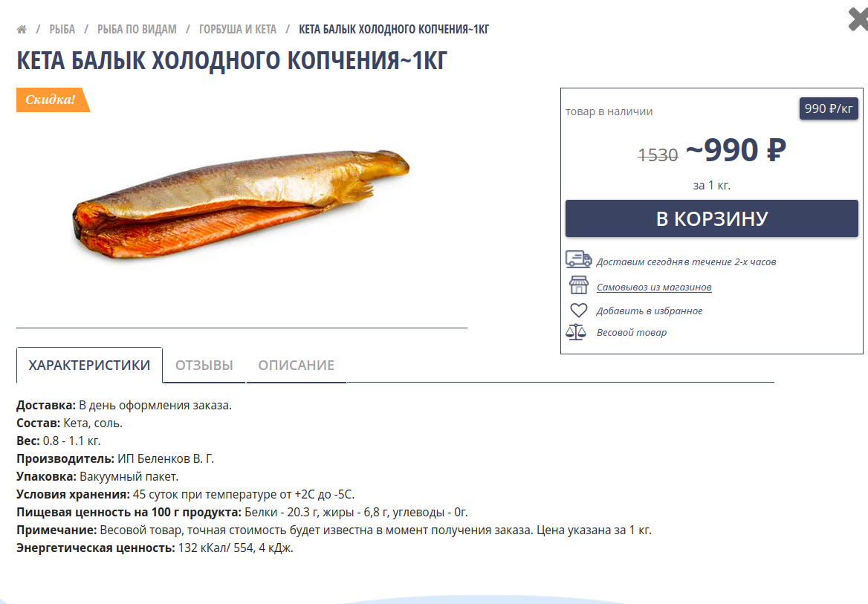
Task: Close the product popup with X
Action: 858,19
